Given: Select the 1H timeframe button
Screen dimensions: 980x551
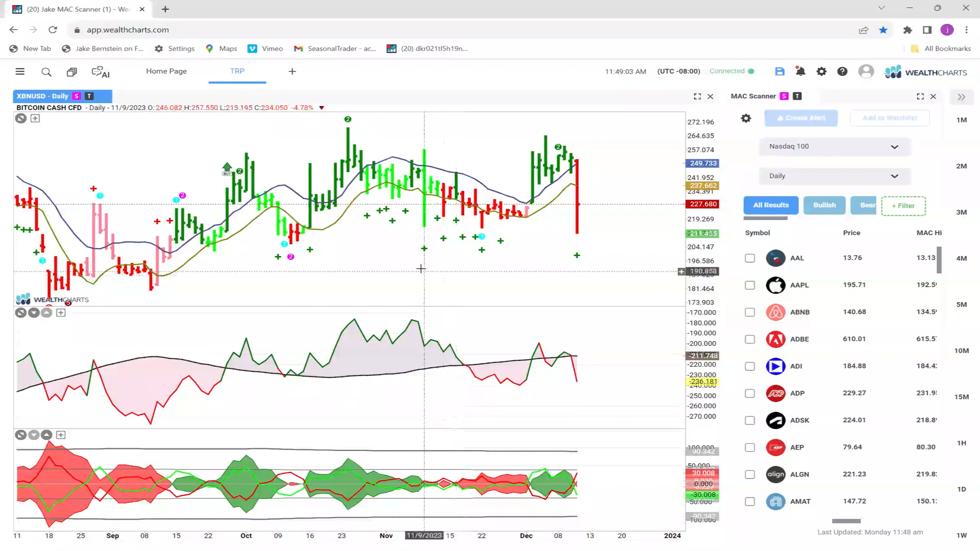Looking at the screenshot, I should click(x=962, y=443).
